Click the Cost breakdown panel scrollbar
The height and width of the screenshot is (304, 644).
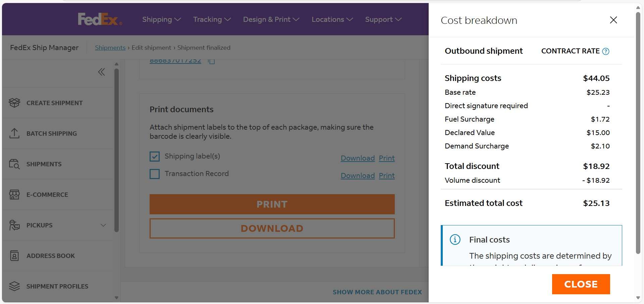[x=638, y=134]
